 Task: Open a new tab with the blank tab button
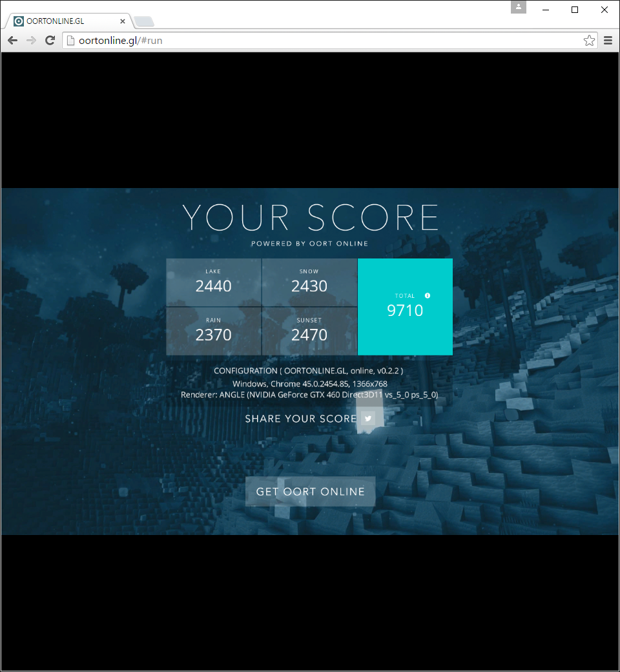144,21
